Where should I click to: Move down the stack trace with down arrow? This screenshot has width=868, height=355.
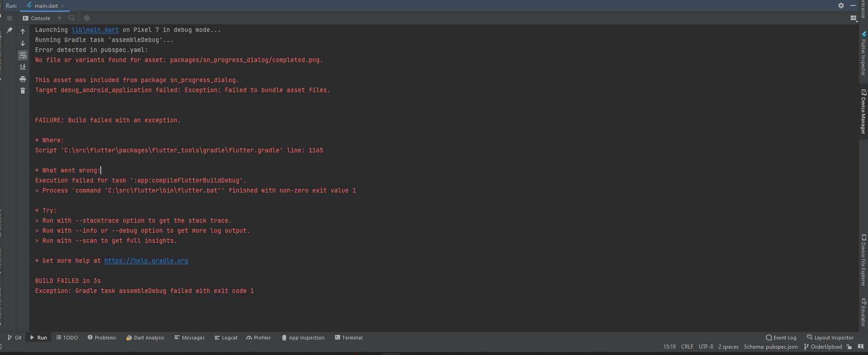pos(23,43)
